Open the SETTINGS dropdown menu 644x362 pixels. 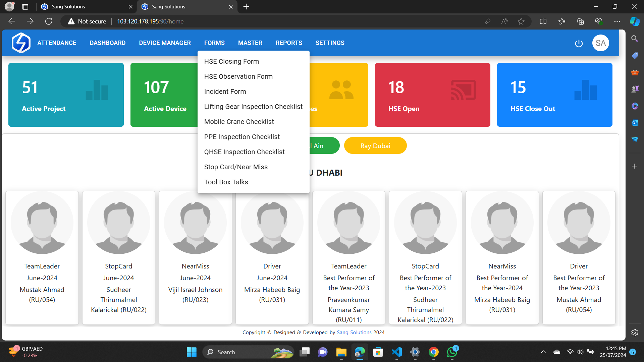click(330, 43)
